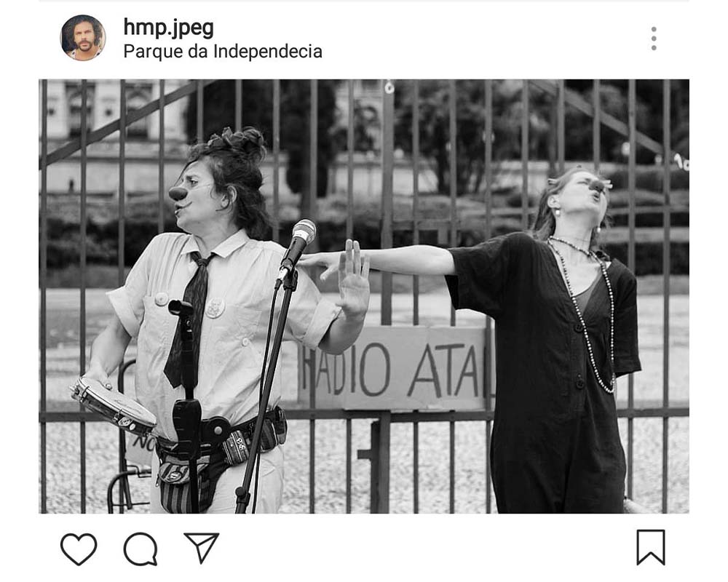Share the post using the paper plane icon

pyautogui.click(x=202, y=548)
